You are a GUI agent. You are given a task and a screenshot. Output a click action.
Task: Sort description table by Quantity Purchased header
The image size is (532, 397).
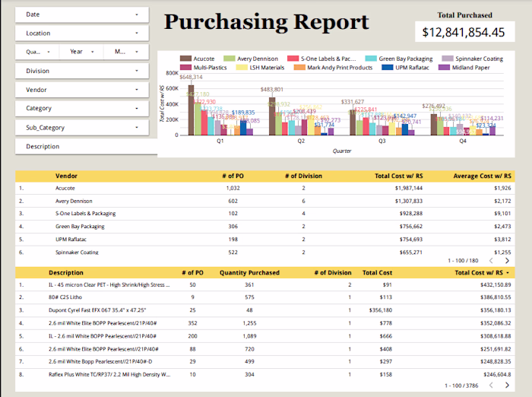point(249,273)
